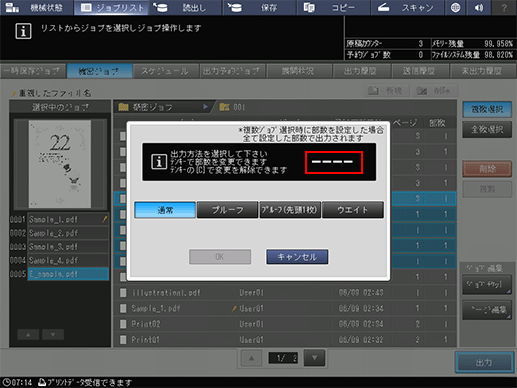Cancel the output dialog with キャンセル
The image size is (517, 388).
click(297, 257)
